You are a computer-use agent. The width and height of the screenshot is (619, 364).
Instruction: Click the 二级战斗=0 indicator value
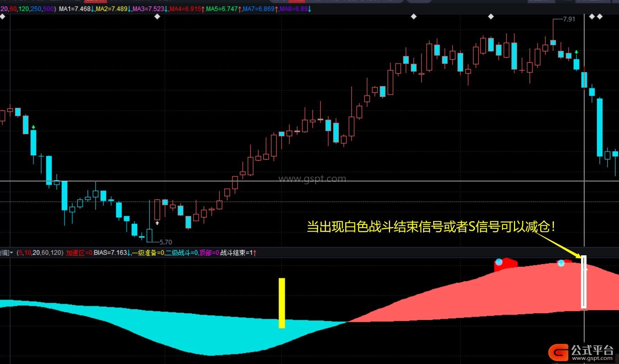pyautogui.click(x=182, y=253)
